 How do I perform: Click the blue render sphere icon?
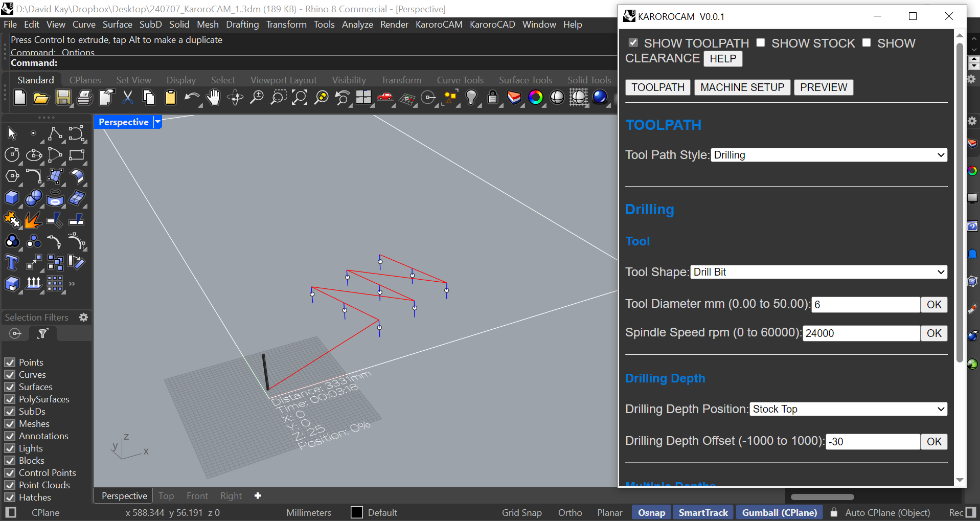point(600,97)
